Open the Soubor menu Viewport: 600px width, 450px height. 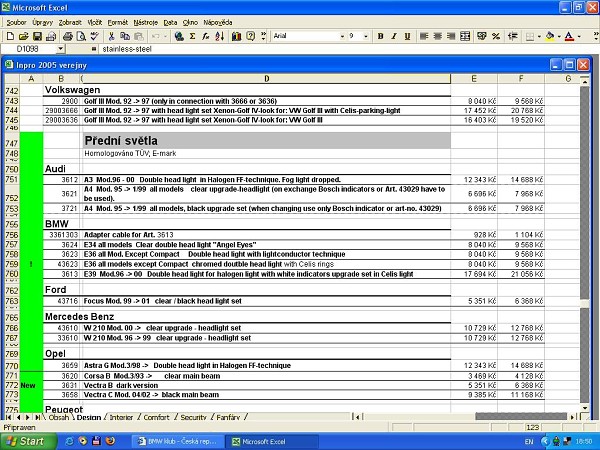click(x=16, y=23)
